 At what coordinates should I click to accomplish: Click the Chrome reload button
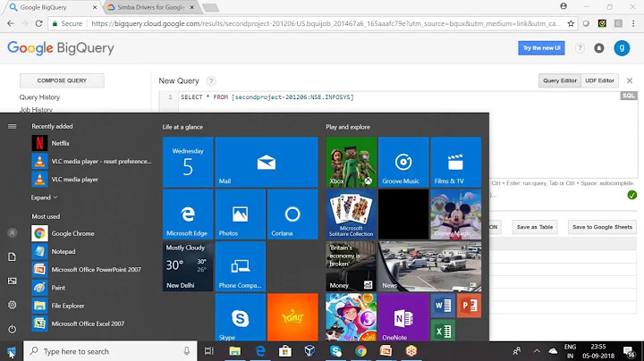[39, 23]
